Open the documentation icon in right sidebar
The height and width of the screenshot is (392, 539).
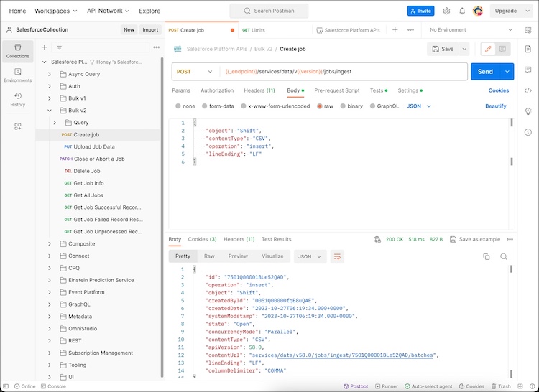point(528,49)
